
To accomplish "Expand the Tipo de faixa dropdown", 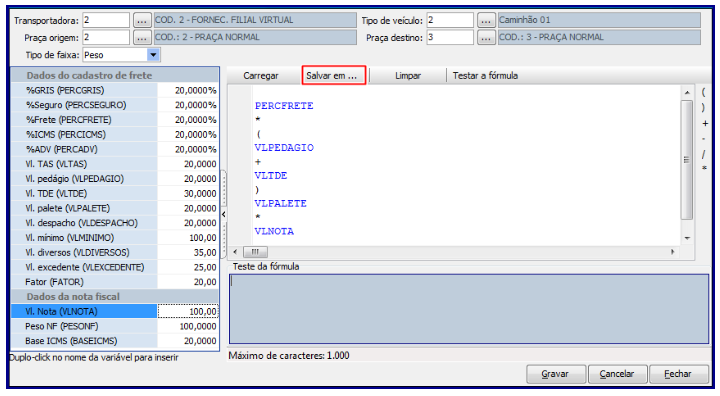I will coord(153,55).
